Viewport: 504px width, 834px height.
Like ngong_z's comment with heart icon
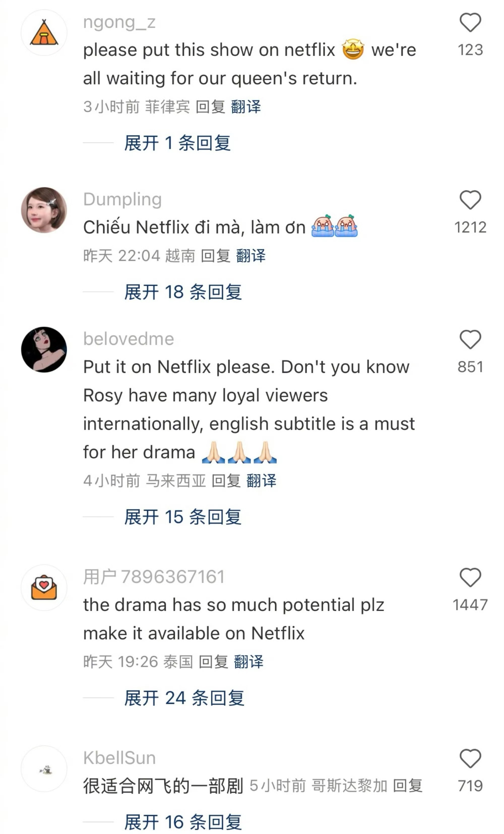point(470,22)
